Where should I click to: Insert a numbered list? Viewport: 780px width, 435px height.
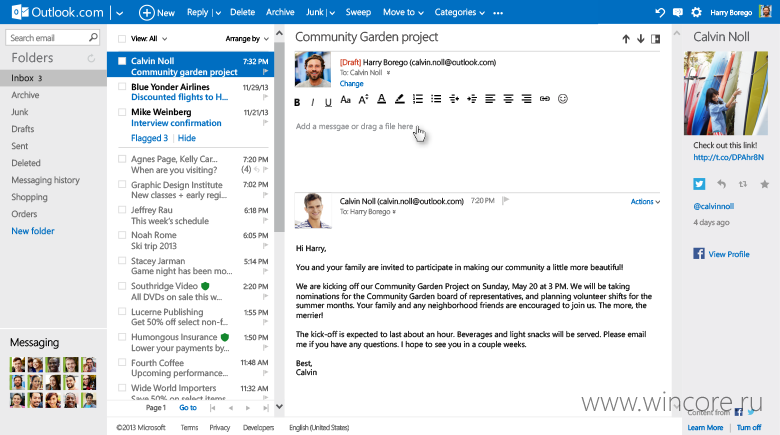click(418, 99)
